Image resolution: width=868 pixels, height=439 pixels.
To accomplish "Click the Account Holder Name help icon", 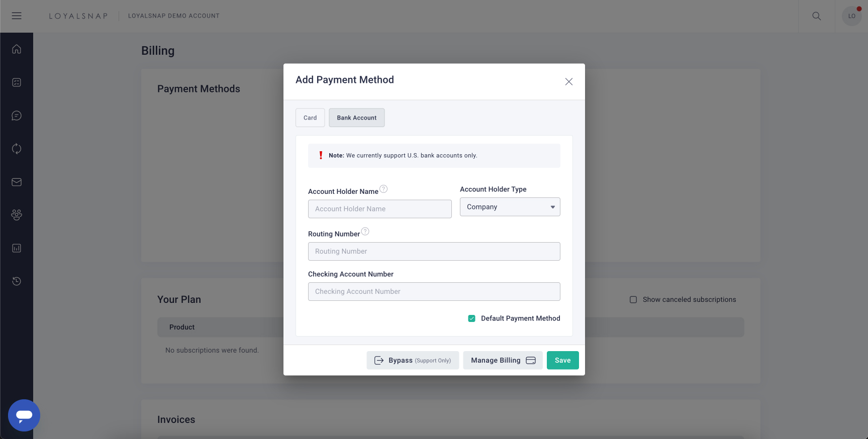I will (383, 189).
